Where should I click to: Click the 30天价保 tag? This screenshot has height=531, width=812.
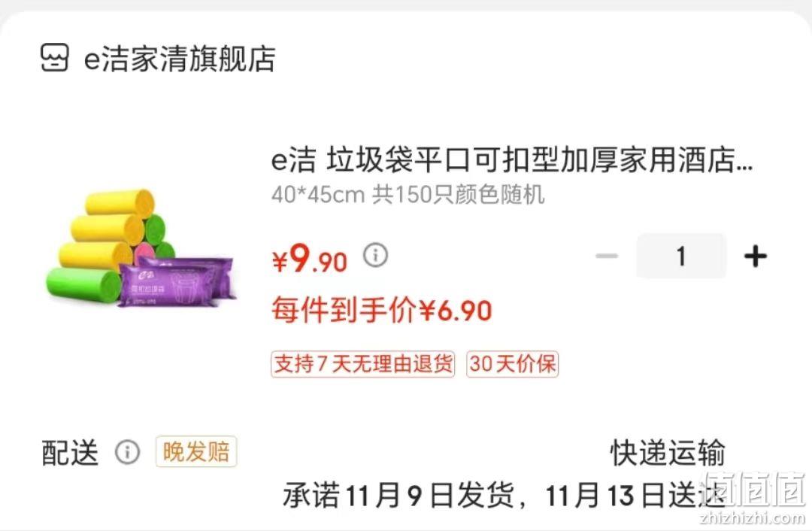click(x=513, y=364)
